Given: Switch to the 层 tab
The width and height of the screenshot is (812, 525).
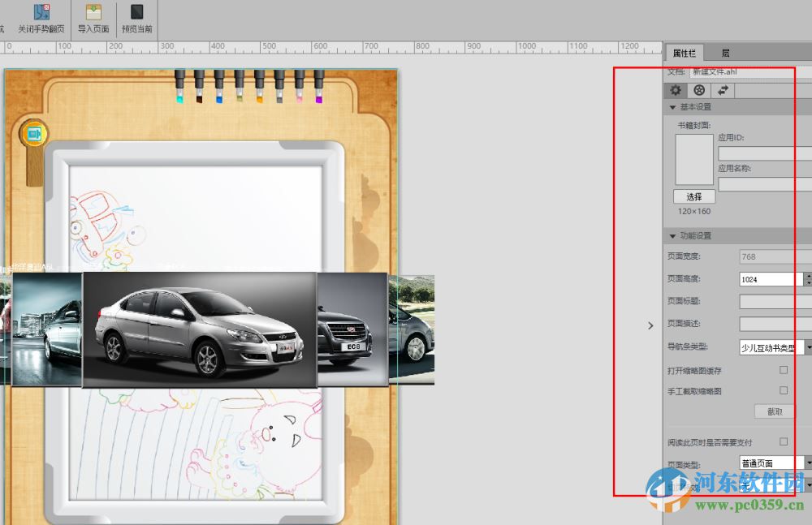Looking at the screenshot, I should click(725, 53).
